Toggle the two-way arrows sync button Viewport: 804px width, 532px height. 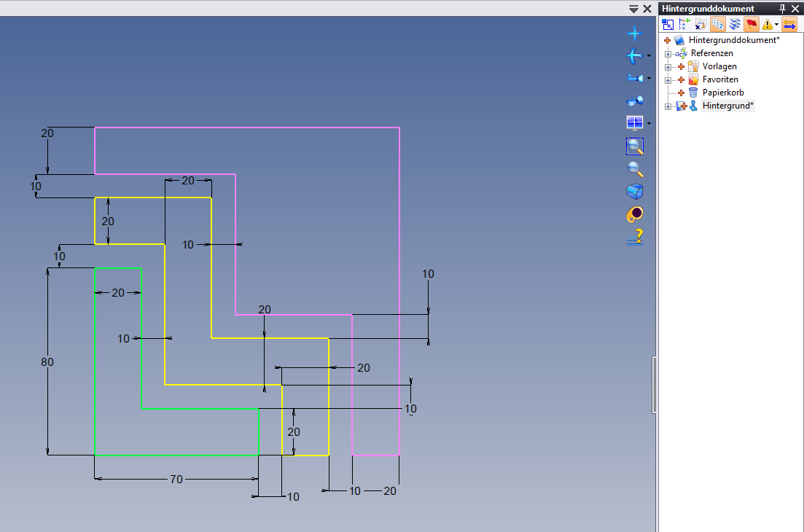789,24
